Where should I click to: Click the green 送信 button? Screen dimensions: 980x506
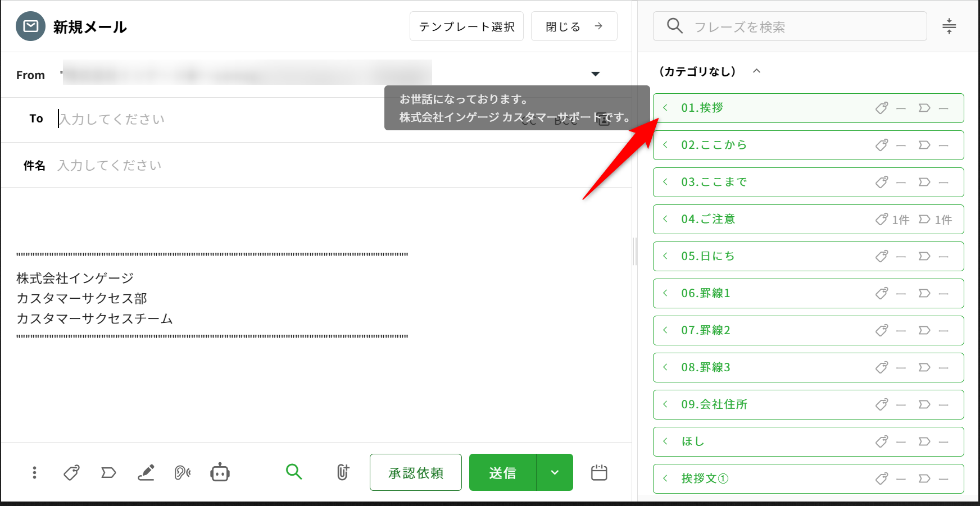(x=502, y=473)
